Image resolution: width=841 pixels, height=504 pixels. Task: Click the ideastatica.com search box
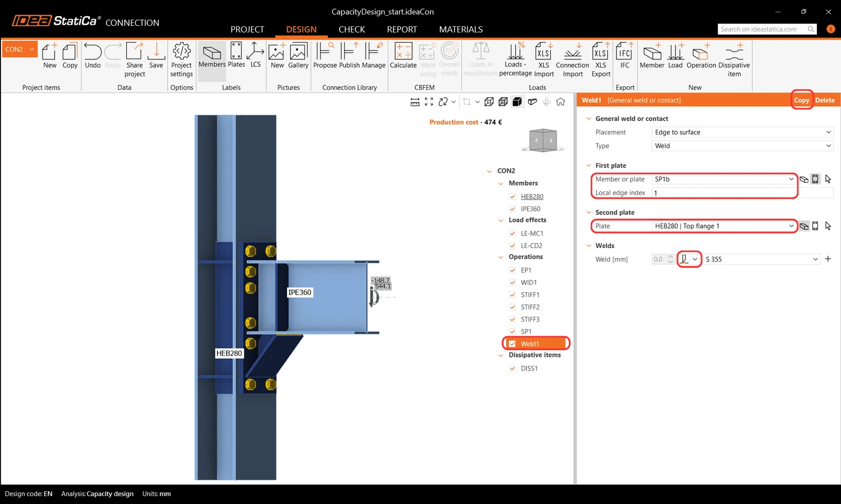pyautogui.click(x=767, y=29)
